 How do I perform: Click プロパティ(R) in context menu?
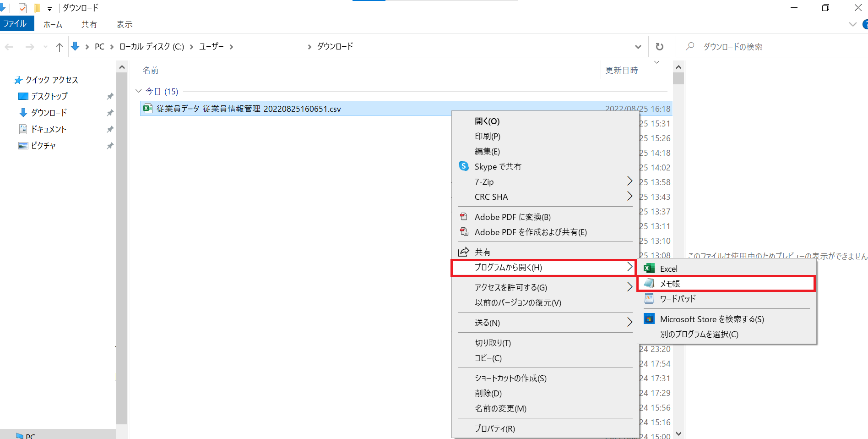click(x=494, y=428)
